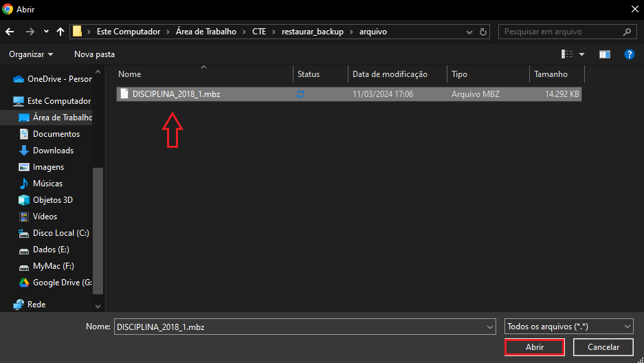The image size is (644, 363).
Task: Toggle the preview pane icon
Action: (605, 54)
